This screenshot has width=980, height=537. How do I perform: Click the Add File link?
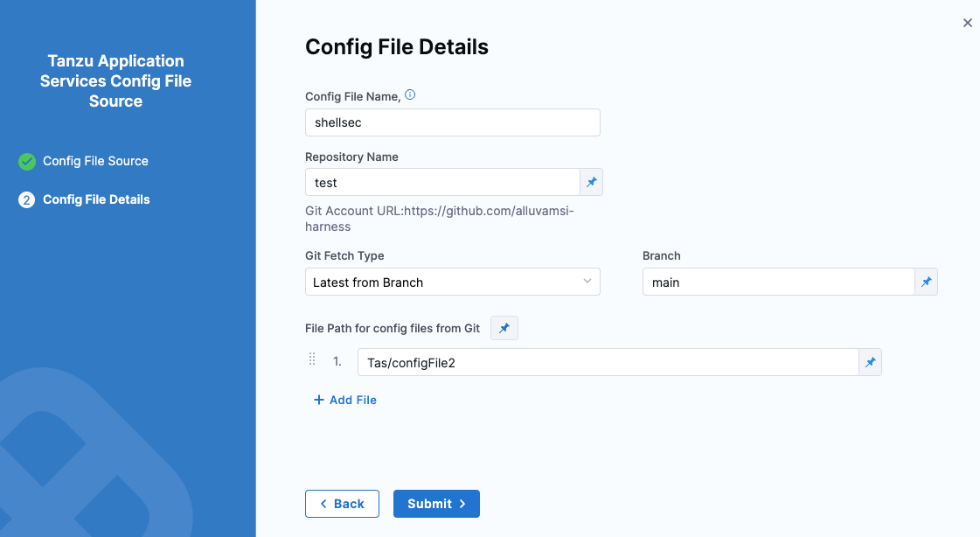pos(345,400)
